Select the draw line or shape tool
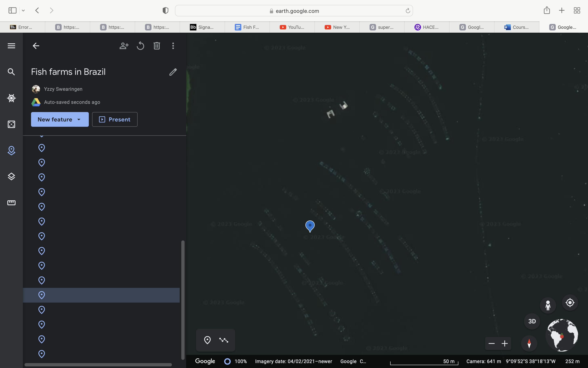 tap(224, 340)
